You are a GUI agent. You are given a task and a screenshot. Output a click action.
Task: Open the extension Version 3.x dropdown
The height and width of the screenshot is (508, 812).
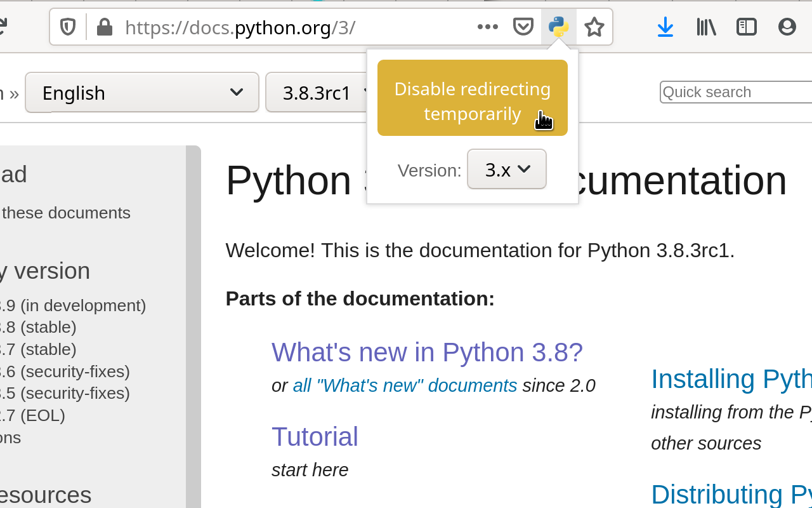(x=506, y=169)
